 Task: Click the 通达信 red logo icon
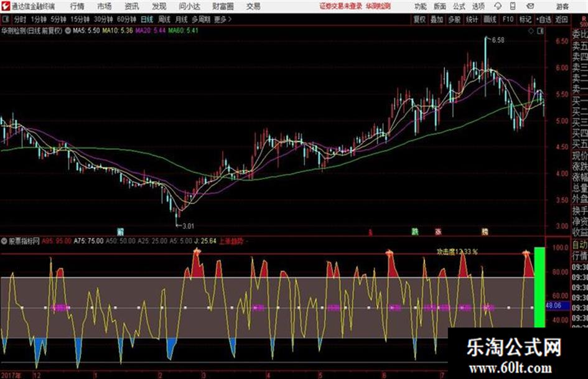pos(5,6)
